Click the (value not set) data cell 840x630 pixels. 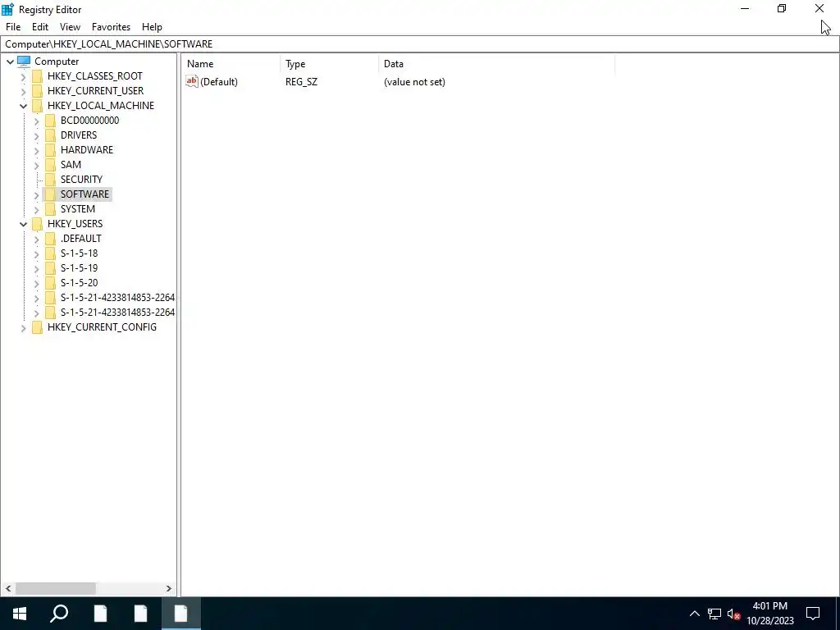click(414, 81)
